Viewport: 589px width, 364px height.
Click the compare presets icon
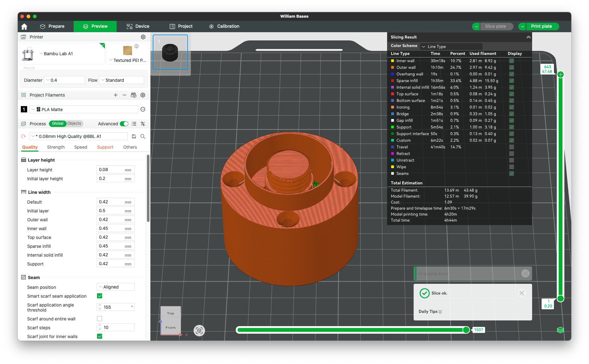pos(143,124)
